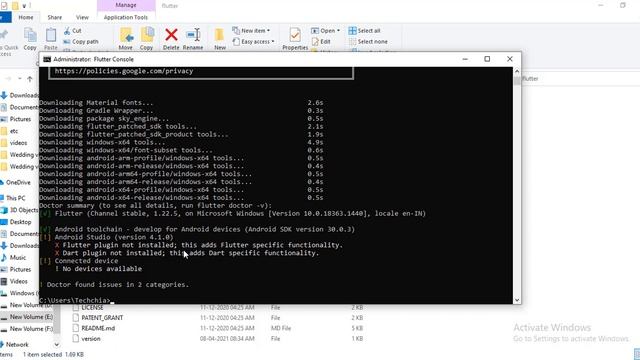Go up one folder level arrow

(x=30, y=79)
